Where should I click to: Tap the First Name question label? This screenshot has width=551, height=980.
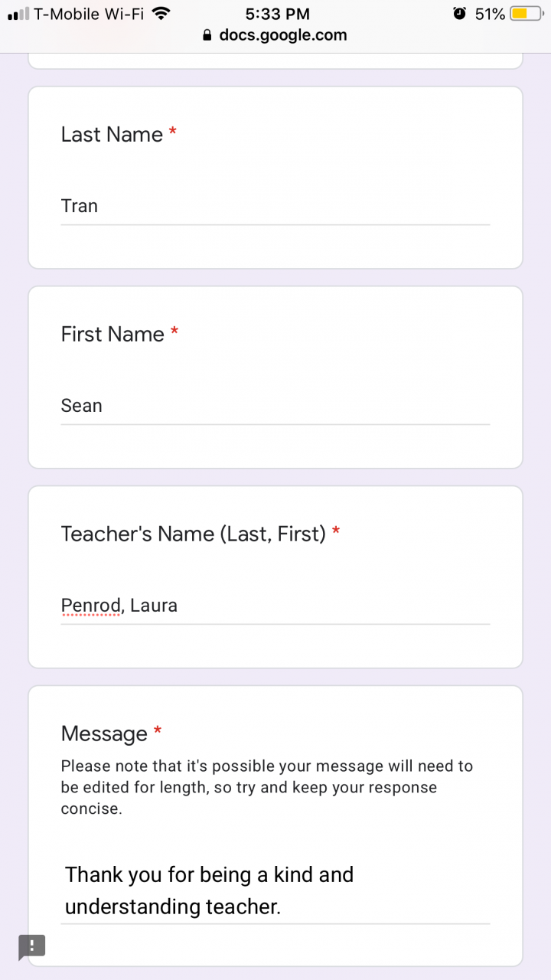tap(112, 335)
